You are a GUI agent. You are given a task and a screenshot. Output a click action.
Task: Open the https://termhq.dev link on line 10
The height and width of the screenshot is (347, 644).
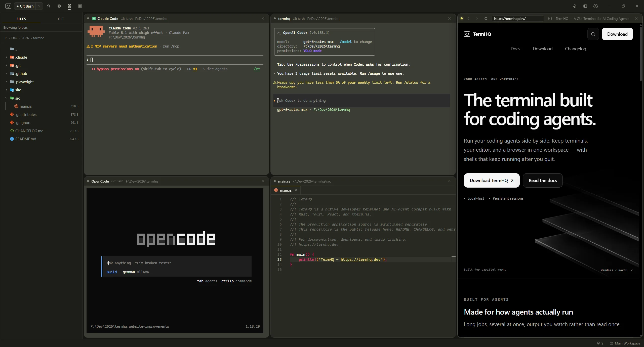point(318,244)
